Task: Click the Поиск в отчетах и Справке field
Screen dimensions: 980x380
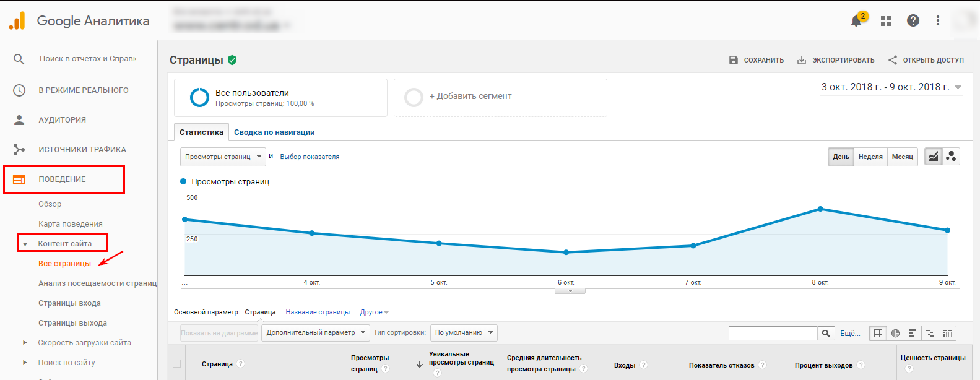Action: click(x=88, y=59)
